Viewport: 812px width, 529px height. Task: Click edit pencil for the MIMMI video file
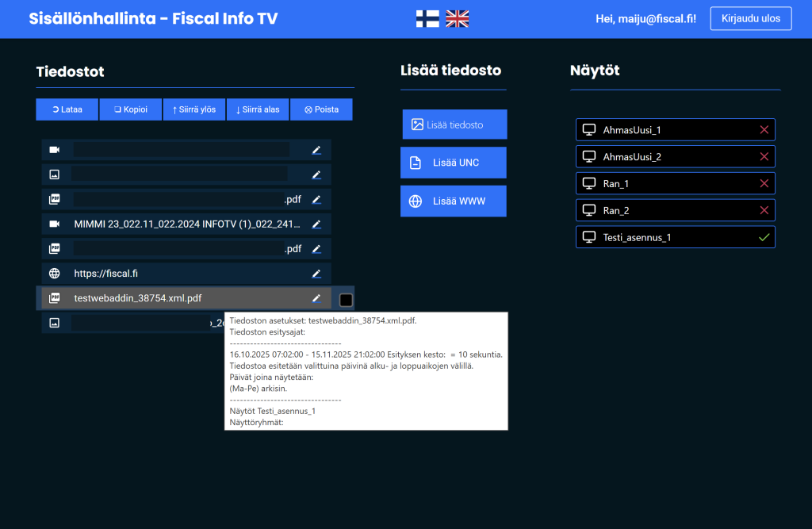[x=316, y=224]
